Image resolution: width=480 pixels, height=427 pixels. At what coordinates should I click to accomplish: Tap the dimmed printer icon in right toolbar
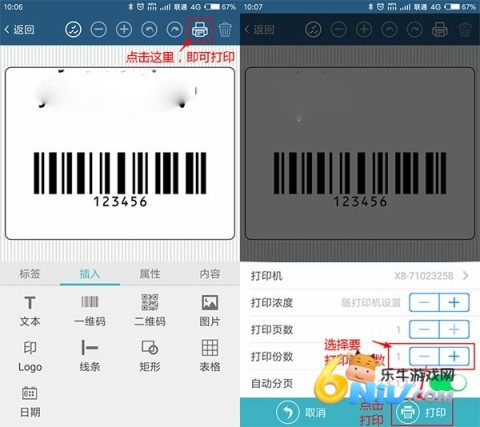[x=440, y=30]
